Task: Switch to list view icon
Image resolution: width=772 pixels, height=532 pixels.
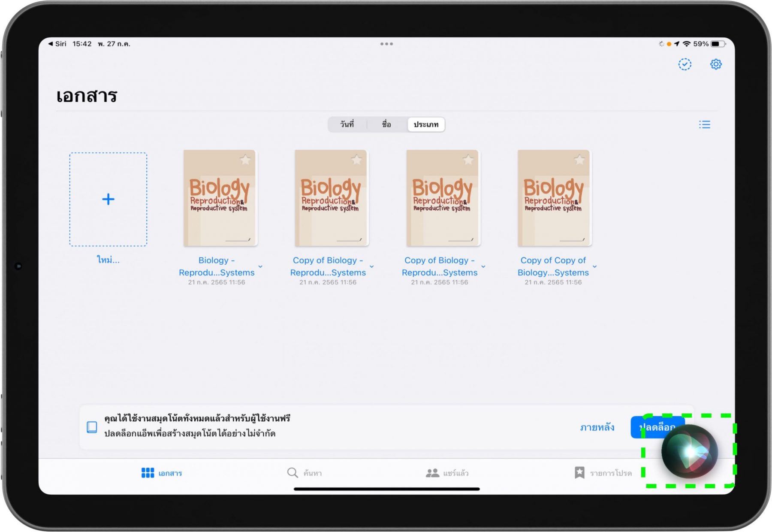Action: (x=704, y=124)
